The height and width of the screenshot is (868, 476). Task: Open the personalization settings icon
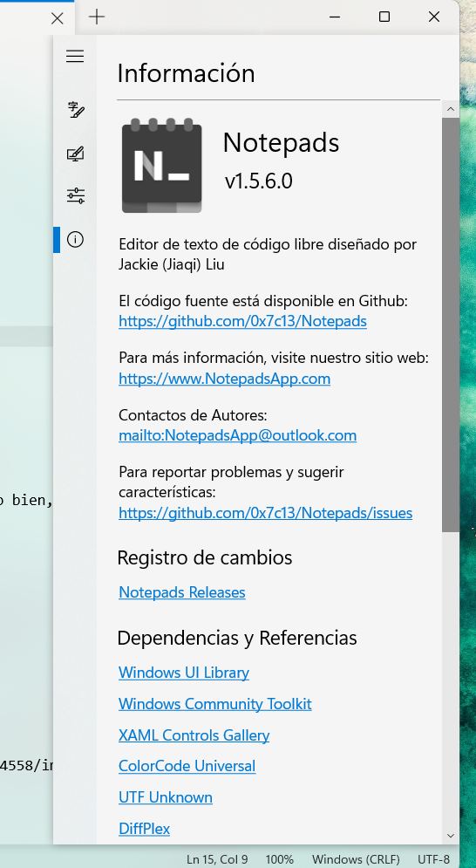[x=75, y=154]
